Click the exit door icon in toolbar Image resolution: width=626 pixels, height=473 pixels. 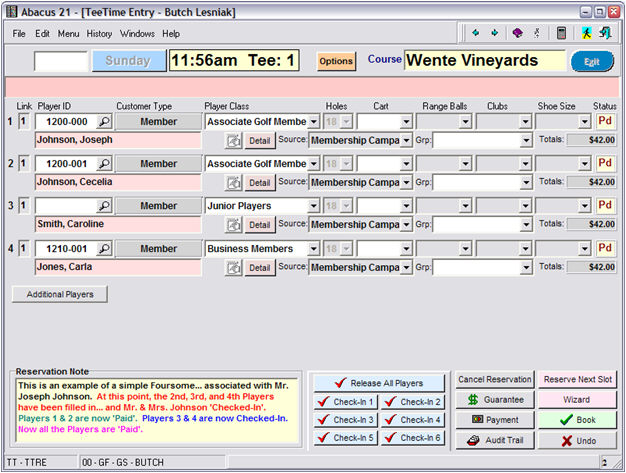[604, 33]
